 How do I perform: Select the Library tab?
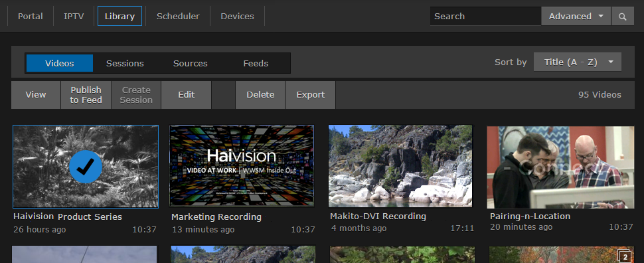pyautogui.click(x=120, y=17)
